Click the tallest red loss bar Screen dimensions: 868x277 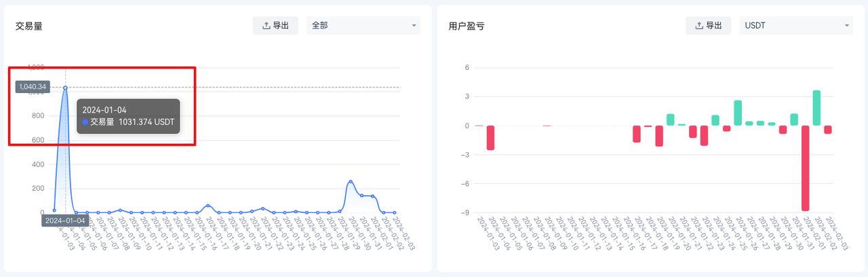coord(806,168)
